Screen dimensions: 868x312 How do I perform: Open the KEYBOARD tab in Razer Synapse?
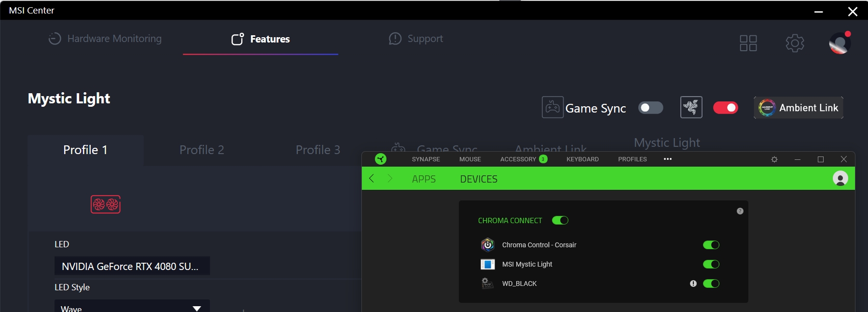click(582, 159)
